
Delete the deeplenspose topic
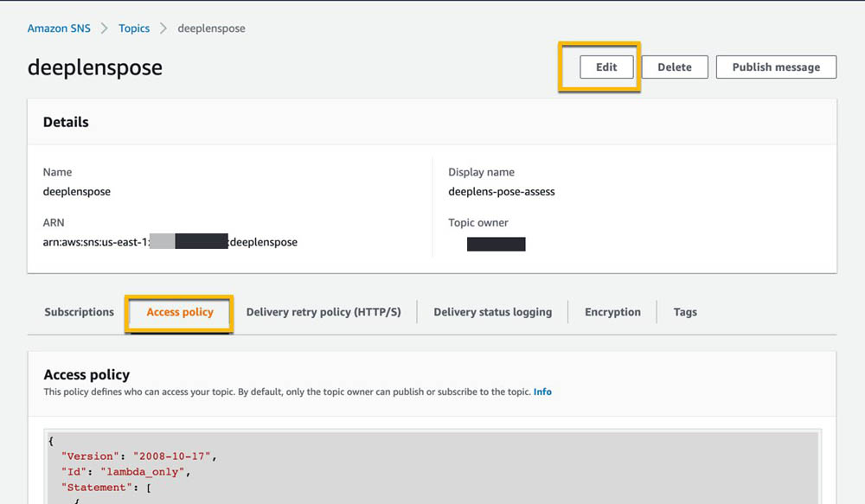(675, 67)
